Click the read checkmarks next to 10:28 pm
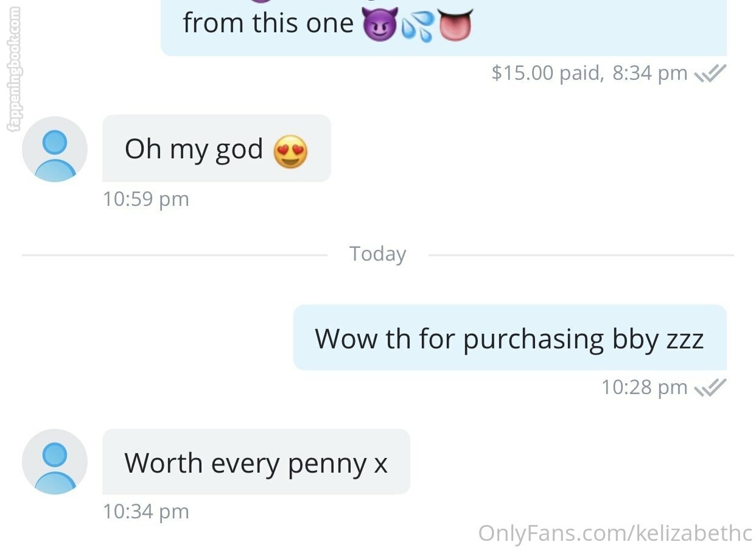The width and height of the screenshot is (756, 550). [x=710, y=387]
